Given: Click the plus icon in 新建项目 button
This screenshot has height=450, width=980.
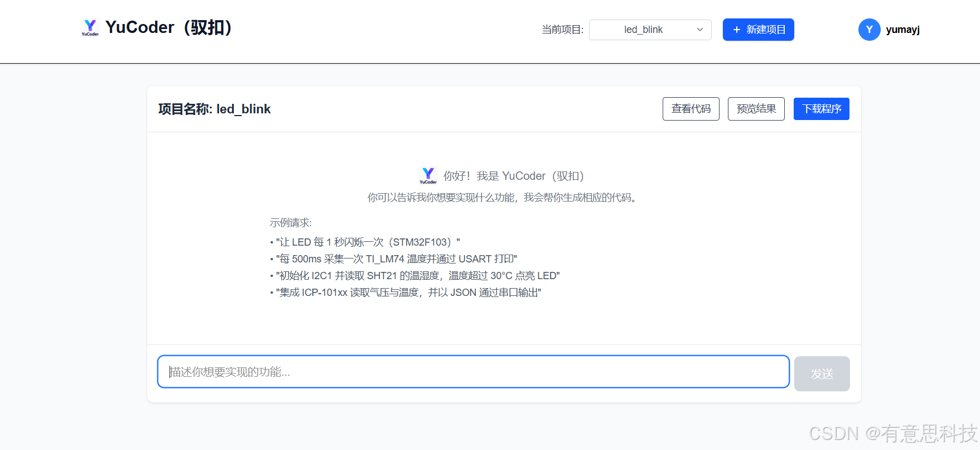Looking at the screenshot, I should [x=736, y=30].
